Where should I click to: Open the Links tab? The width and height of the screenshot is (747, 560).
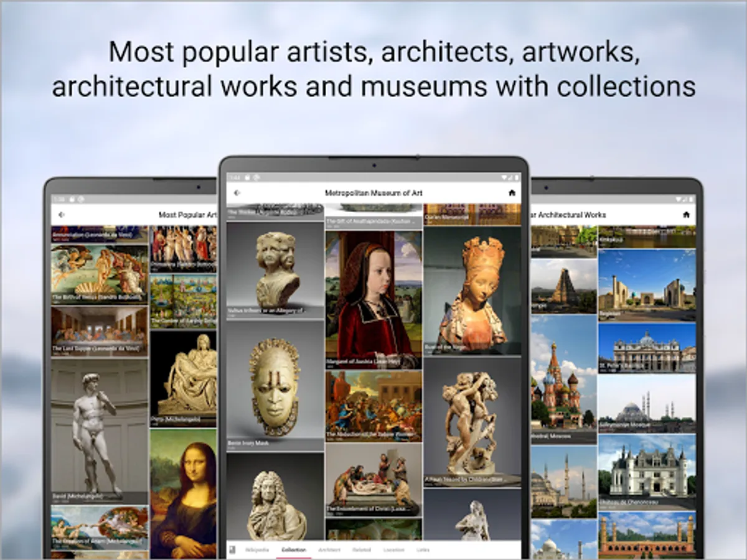tap(423, 550)
